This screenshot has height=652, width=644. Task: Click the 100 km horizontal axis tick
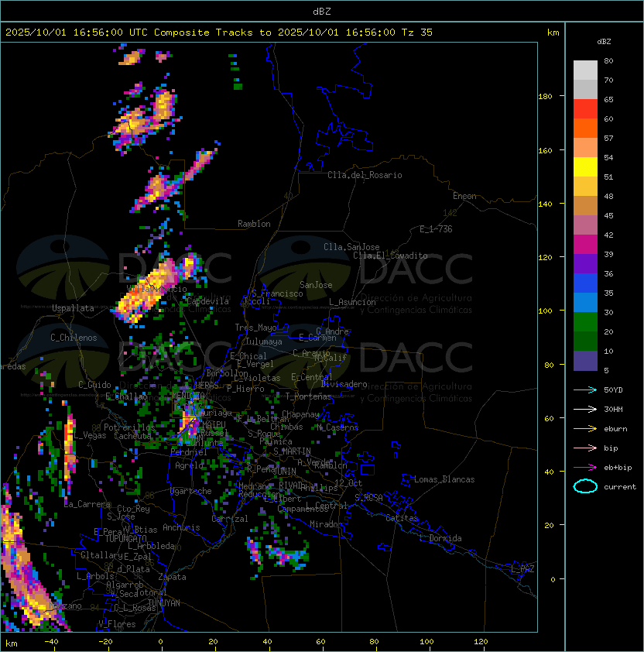[426, 642]
